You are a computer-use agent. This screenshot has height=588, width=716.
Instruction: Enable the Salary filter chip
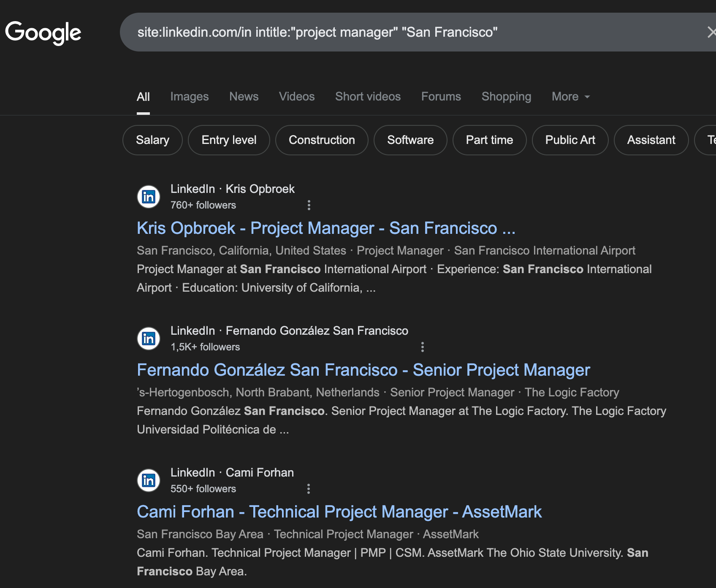(152, 140)
